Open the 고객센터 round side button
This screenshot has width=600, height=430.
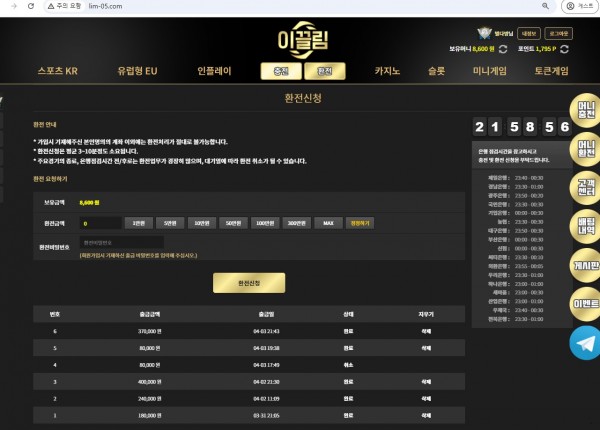point(585,188)
